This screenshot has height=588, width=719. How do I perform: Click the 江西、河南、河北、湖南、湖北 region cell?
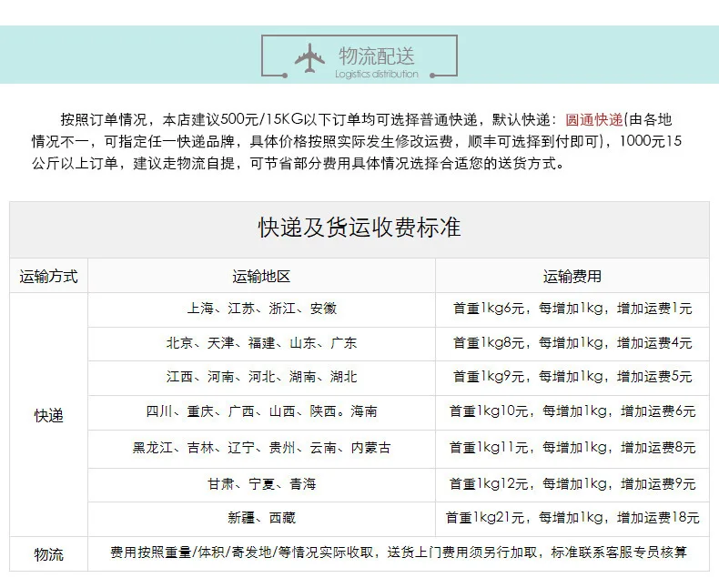(x=261, y=377)
